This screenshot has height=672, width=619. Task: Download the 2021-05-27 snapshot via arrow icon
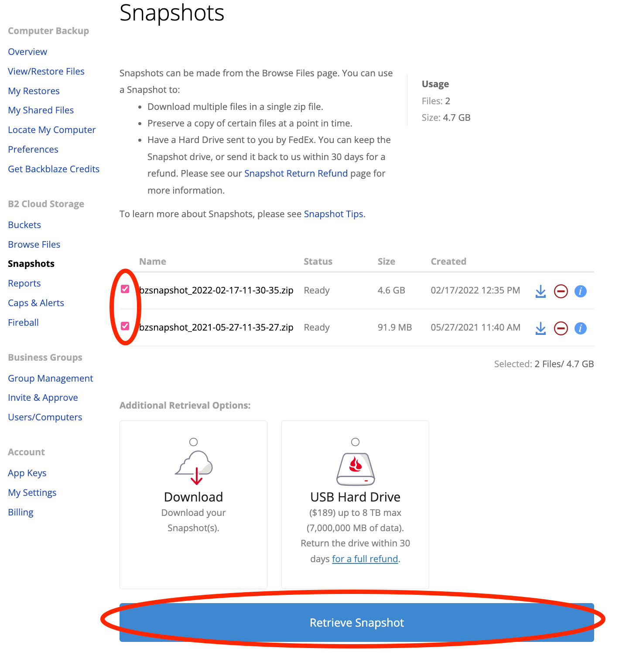click(x=540, y=328)
